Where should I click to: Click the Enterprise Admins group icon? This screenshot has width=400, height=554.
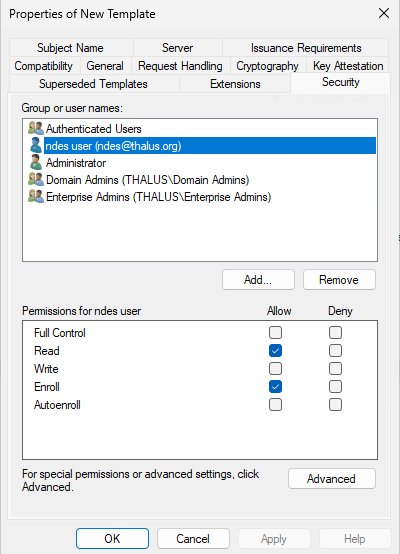(x=36, y=196)
